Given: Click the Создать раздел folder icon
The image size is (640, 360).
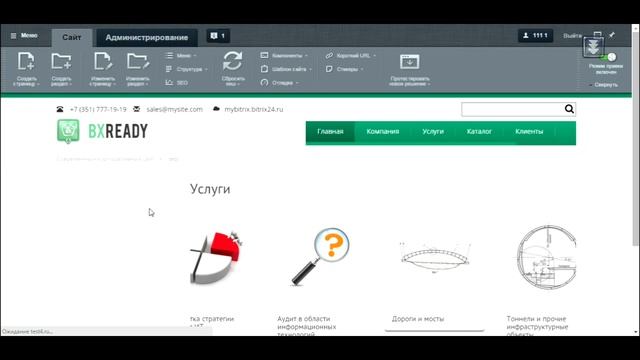Looking at the screenshot, I should 61,62.
